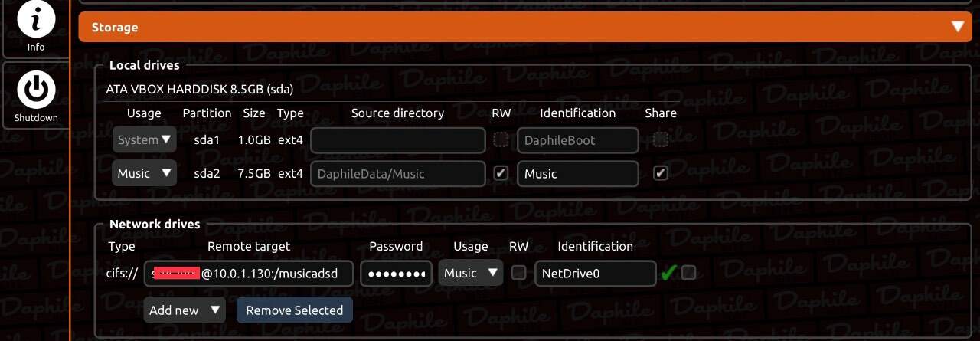This screenshot has height=341, width=980.
Task: Click the Source directory column header
Action: (397, 113)
